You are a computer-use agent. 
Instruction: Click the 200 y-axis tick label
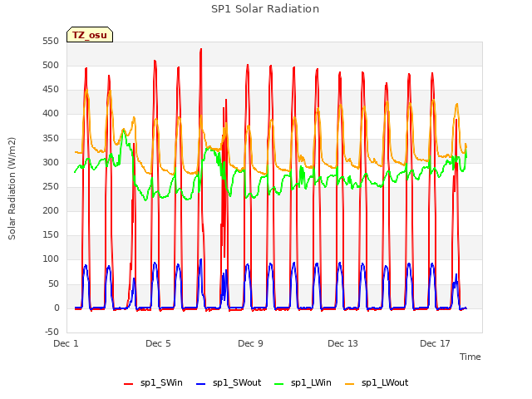point(51,210)
